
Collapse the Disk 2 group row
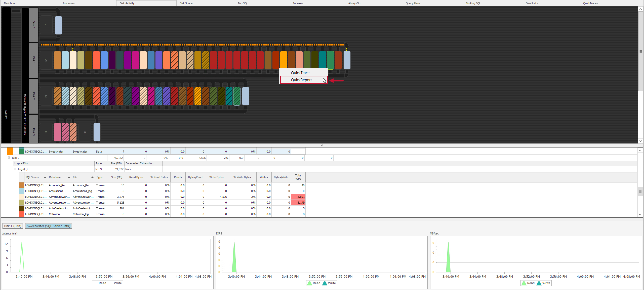9,158
